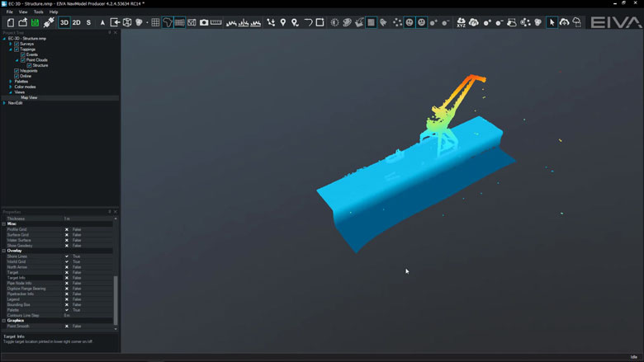Expand the Palettes tree node
This screenshot has height=362, width=644.
11,82
